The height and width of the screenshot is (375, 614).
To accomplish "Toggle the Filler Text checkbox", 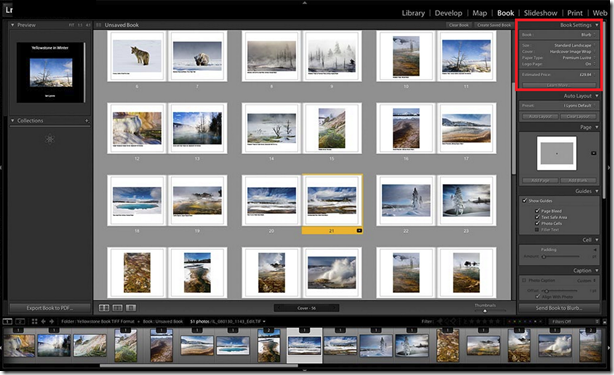I will tap(537, 229).
